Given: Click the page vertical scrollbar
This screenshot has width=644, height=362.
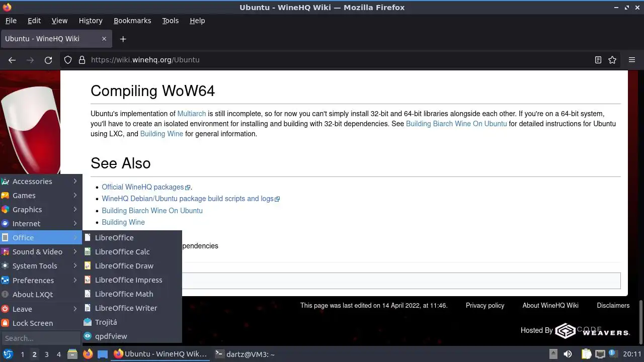Looking at the screenshot, I should click(640, 322).
